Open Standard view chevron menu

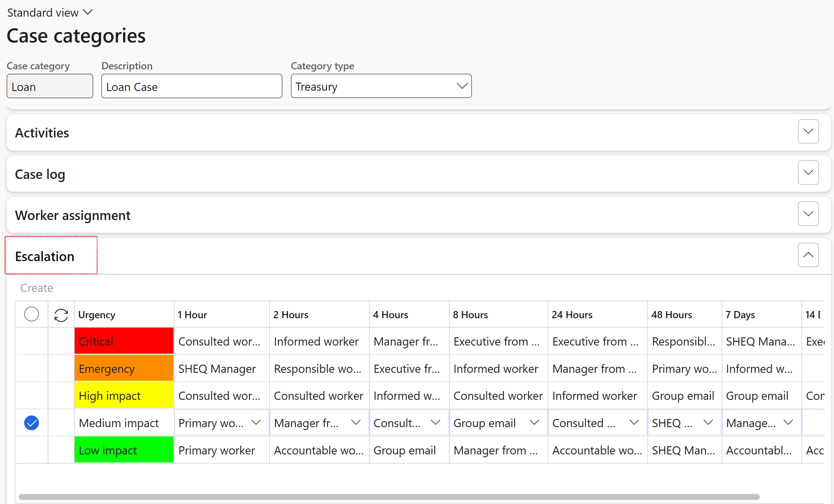(88, 13)
